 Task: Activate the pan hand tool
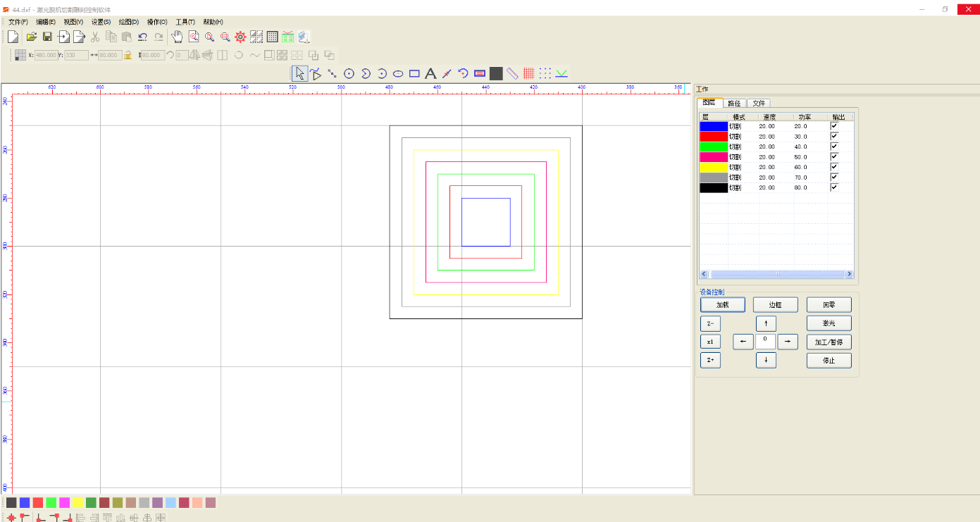[x=178, y=37]
